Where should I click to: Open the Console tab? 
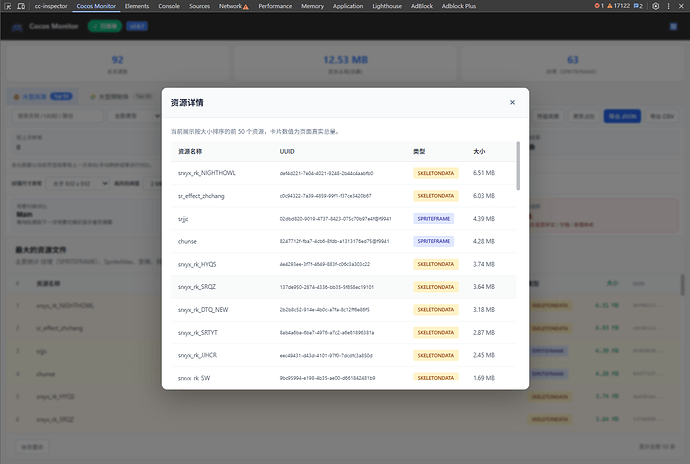coord(169,6)
